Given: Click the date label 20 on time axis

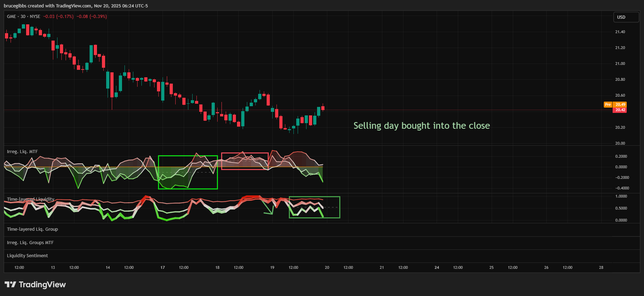Looking at the screenshot, I should (x=327, y=267).
